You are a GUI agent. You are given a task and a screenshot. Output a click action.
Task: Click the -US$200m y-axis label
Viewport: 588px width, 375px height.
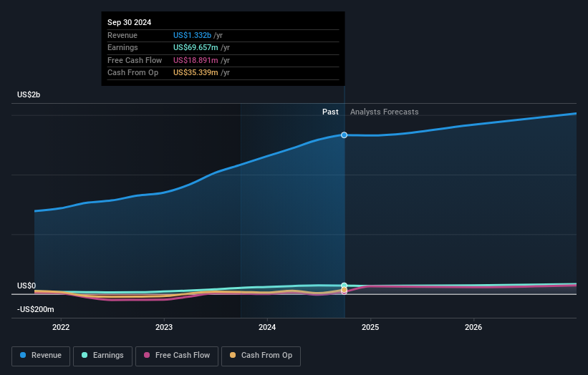[36, 309]
